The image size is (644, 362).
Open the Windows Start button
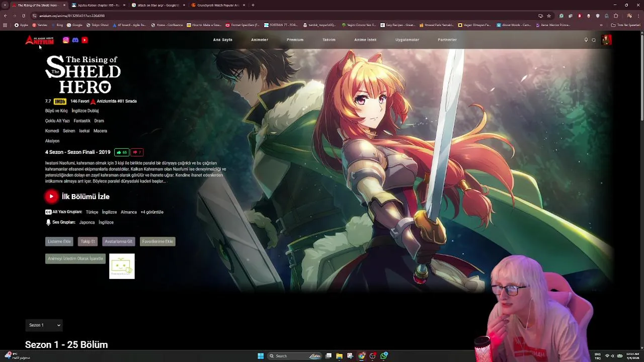(261, 356)
